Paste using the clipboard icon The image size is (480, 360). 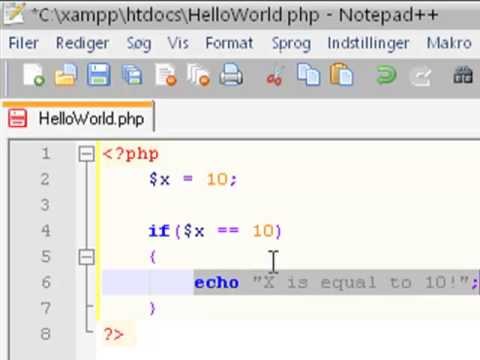(x=341, y=75)
